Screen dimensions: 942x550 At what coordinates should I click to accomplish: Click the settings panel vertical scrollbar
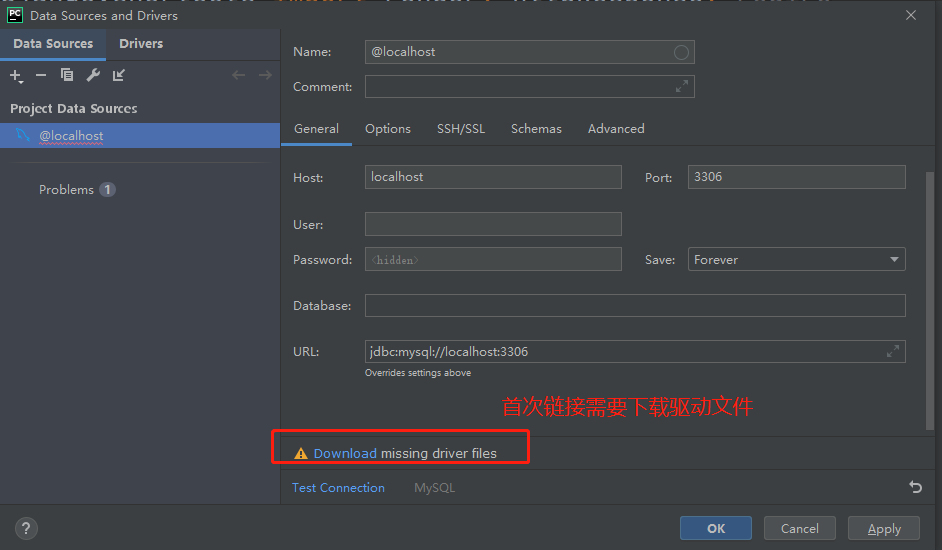pos(930,301)
